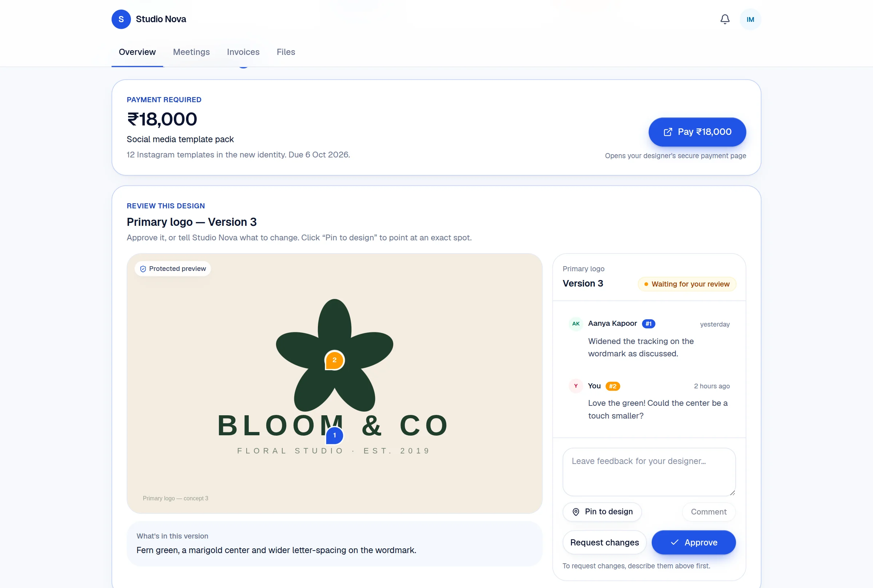Click the #1 badge next to Aanya Kapoor
The width and height of the screenshot is (873, 588).
tap(648, 324)
